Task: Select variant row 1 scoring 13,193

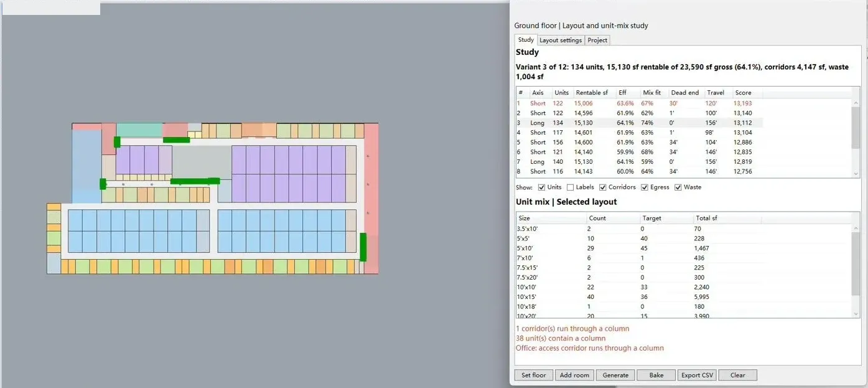Action: tap(640, 103)
